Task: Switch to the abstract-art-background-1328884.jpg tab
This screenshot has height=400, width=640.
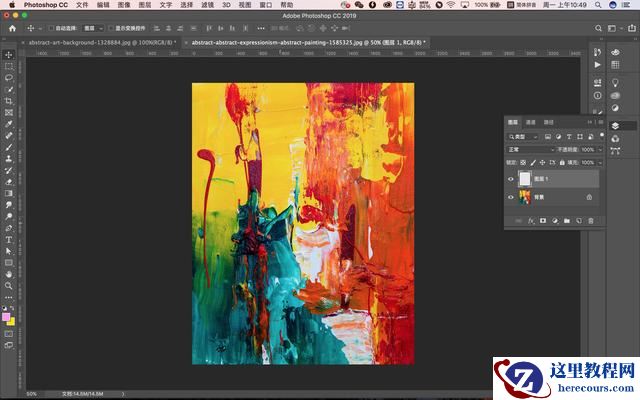Action: 100,43
